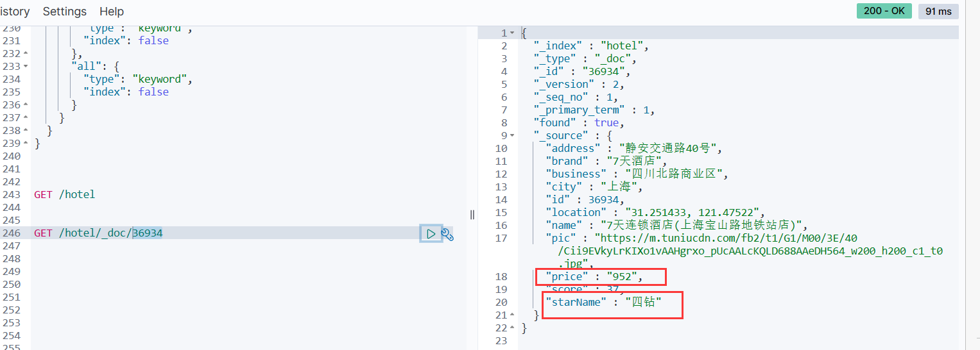
Task: Click the 36934 id in the request URL
Action: [148, 233]
